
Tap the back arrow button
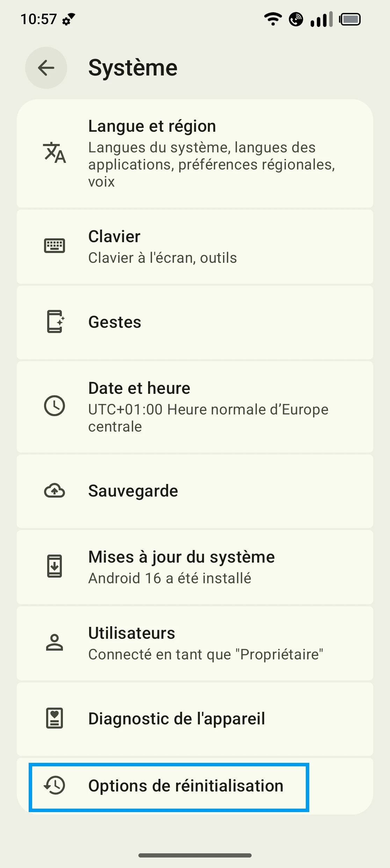pos(46,68)
